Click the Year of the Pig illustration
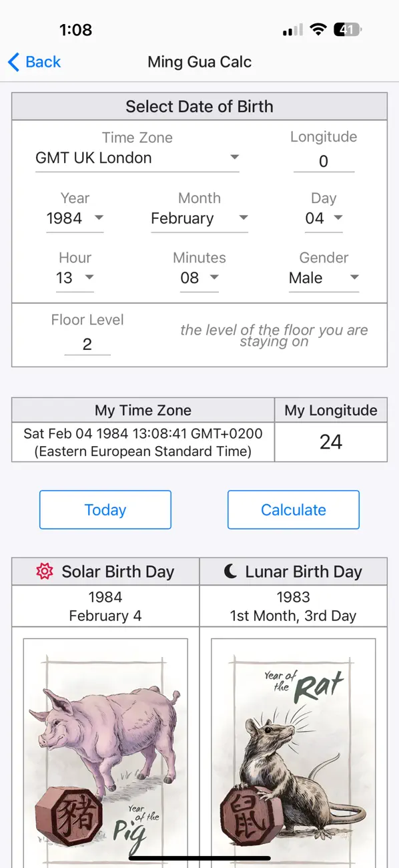Viewport: 399px width, 868px height. coord(105,741)
